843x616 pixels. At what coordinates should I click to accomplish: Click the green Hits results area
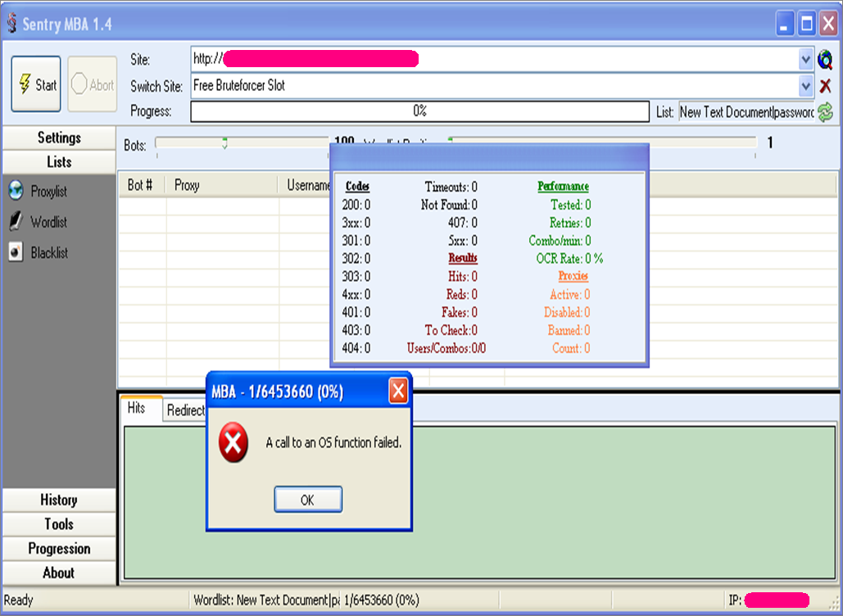[479, 503]
